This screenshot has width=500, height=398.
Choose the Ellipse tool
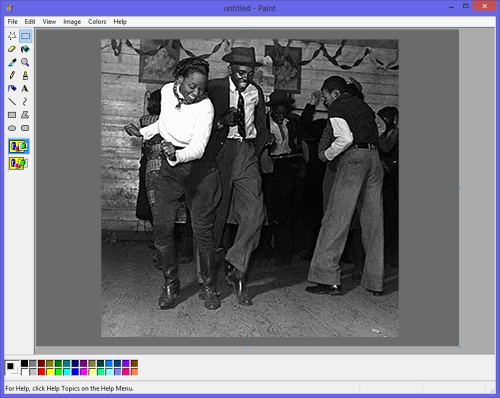12,128
